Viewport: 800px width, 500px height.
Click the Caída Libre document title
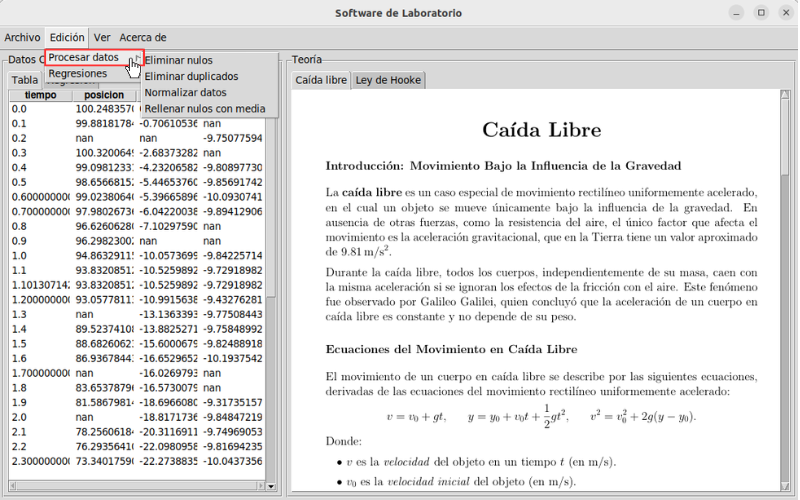click(x=541, y=130)
